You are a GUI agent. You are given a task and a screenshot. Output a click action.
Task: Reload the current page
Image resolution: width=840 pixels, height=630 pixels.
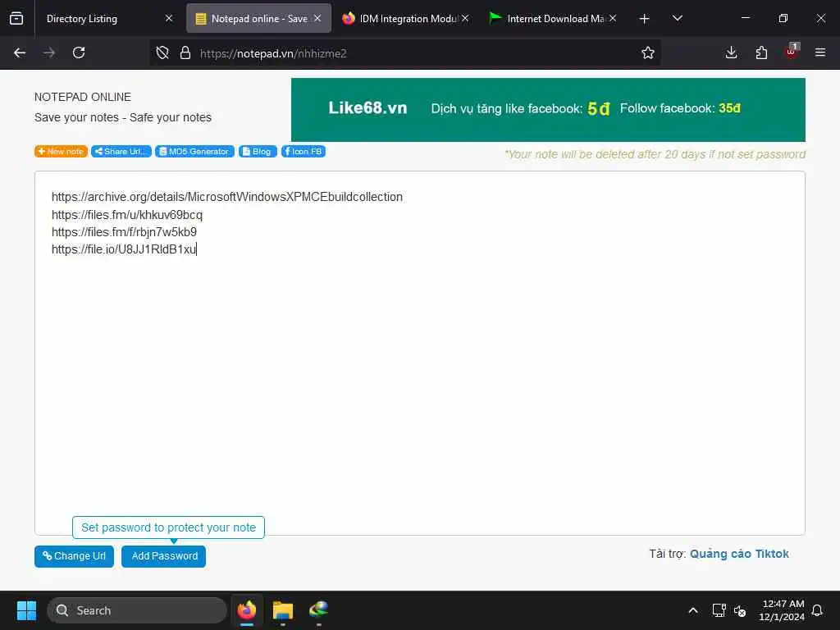(x=79, y=52)
